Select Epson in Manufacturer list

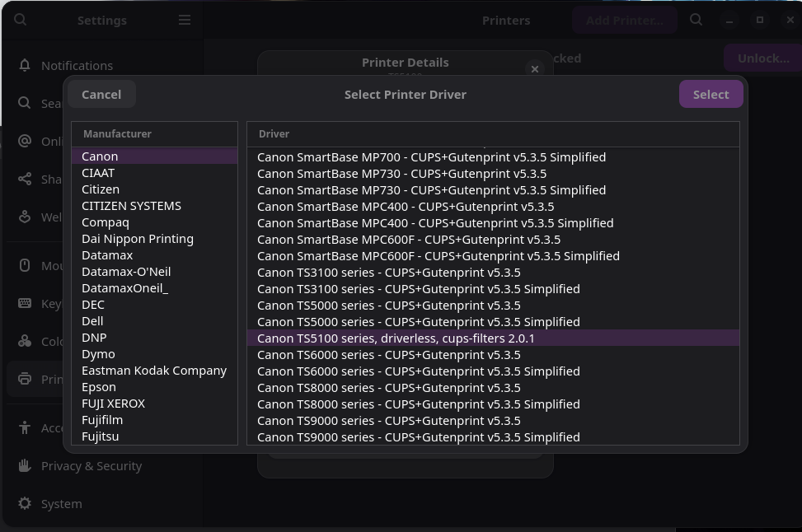click(99, 387)
